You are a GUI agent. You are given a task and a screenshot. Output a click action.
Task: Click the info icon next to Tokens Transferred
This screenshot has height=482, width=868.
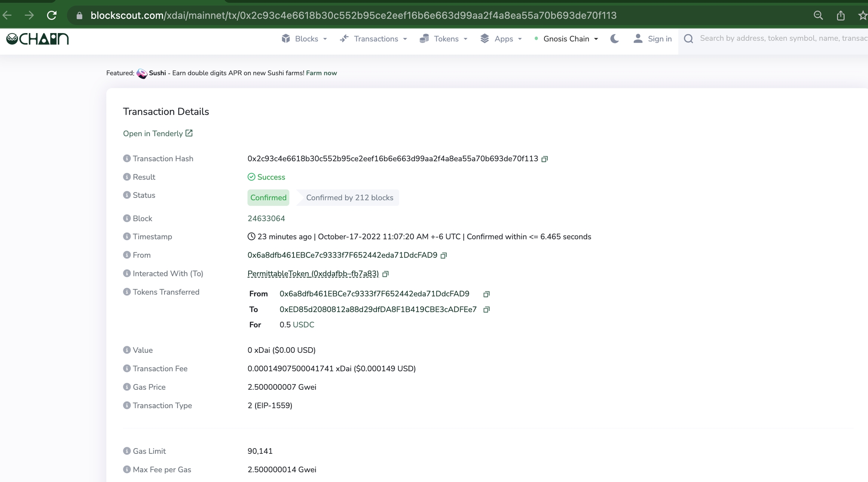pos(127,292)
